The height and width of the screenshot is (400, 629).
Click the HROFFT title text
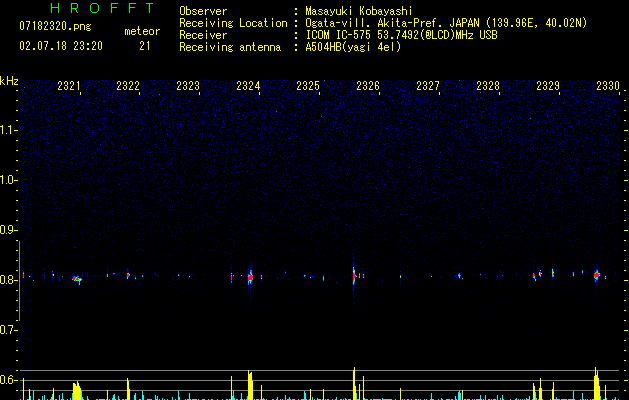click(x=102, y=8)
